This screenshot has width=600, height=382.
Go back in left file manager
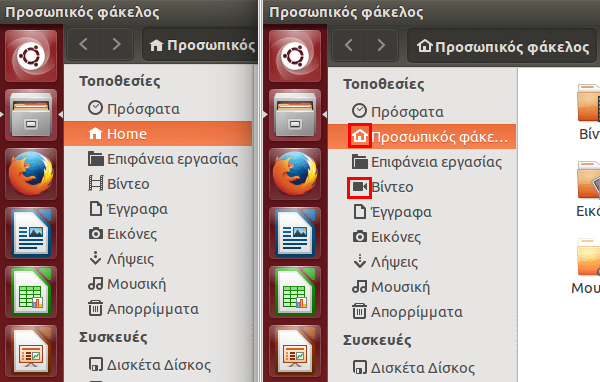point(83,45)
